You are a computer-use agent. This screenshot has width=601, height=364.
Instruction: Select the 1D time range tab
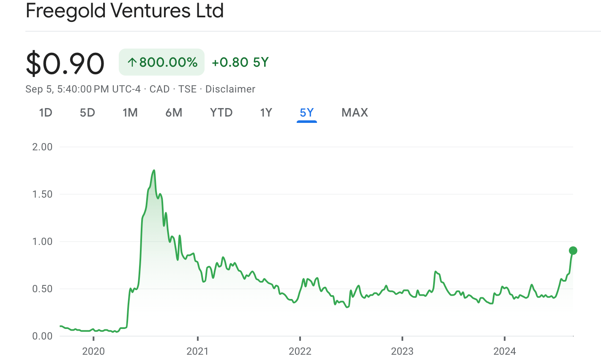click(45, 112)
